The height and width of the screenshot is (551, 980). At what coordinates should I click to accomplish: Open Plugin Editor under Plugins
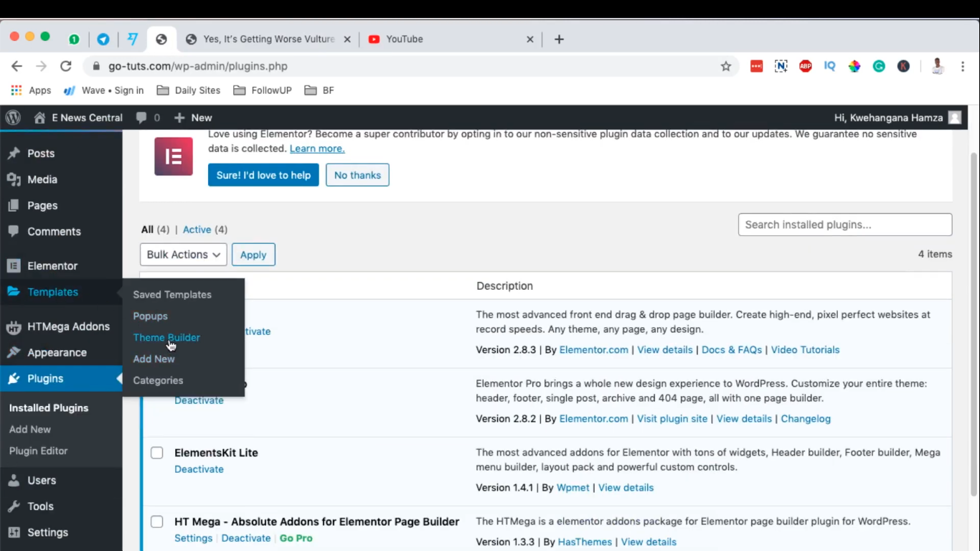(x=39, y=451)
